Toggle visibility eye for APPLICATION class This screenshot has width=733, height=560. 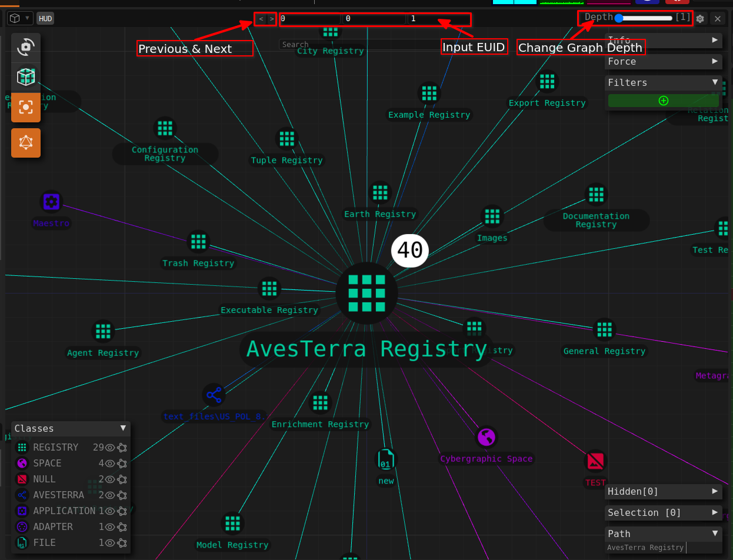[x=110, y=511]
